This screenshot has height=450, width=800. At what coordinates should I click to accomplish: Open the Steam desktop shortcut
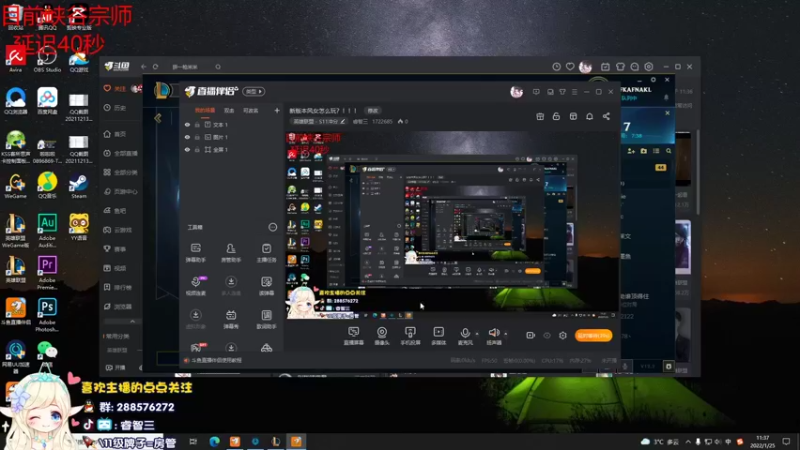point(79,186)
